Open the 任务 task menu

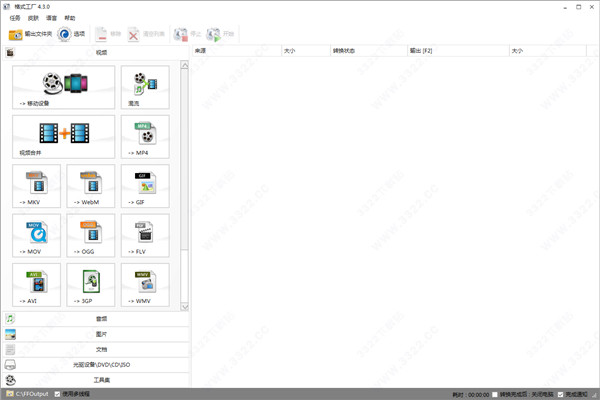coord(15,18)
